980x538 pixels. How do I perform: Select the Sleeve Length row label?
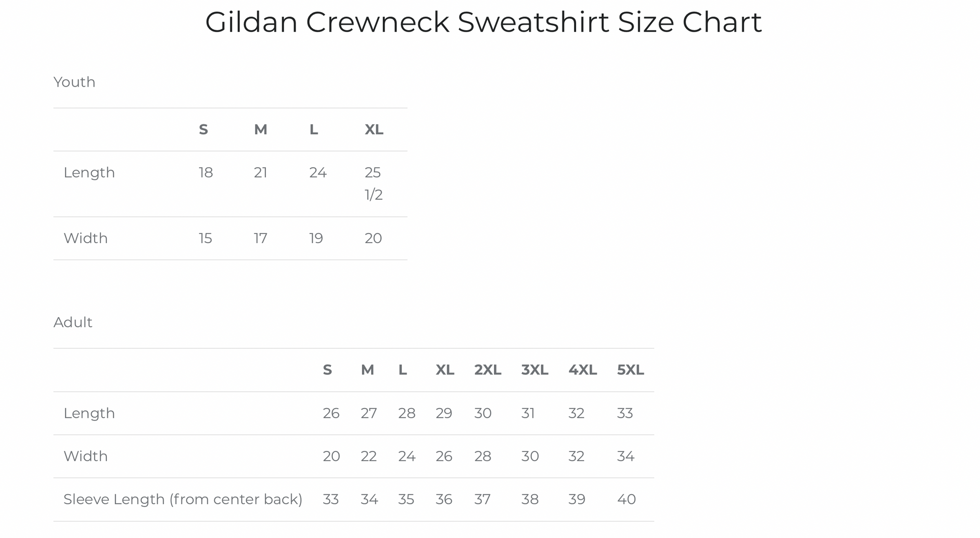(x=183, y=499)
